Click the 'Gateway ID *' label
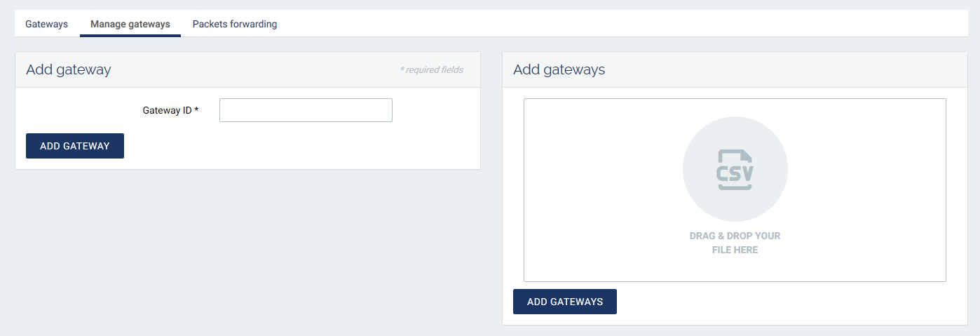Viewport: 980px width, 336px height. coord(168,110)
